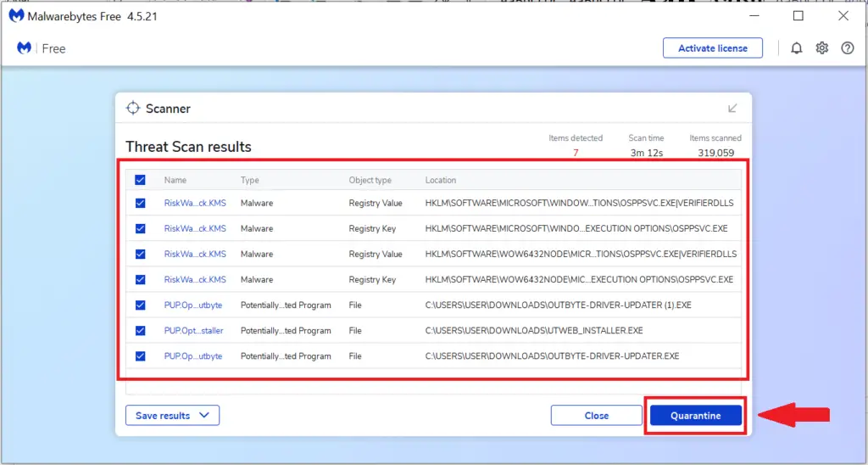Click the Items detected count 7

point(576,153)
